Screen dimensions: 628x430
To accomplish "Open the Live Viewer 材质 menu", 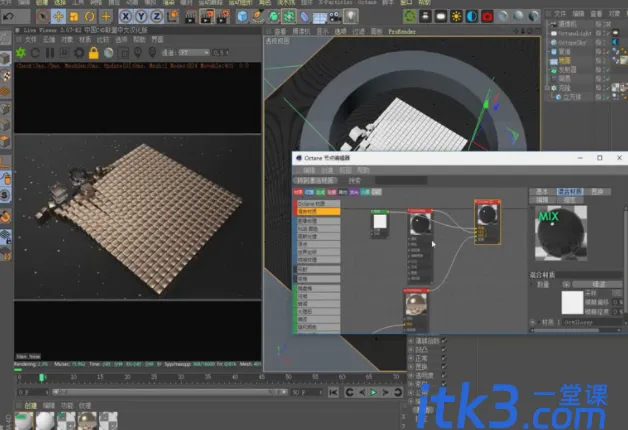I will tap(85, 40).
